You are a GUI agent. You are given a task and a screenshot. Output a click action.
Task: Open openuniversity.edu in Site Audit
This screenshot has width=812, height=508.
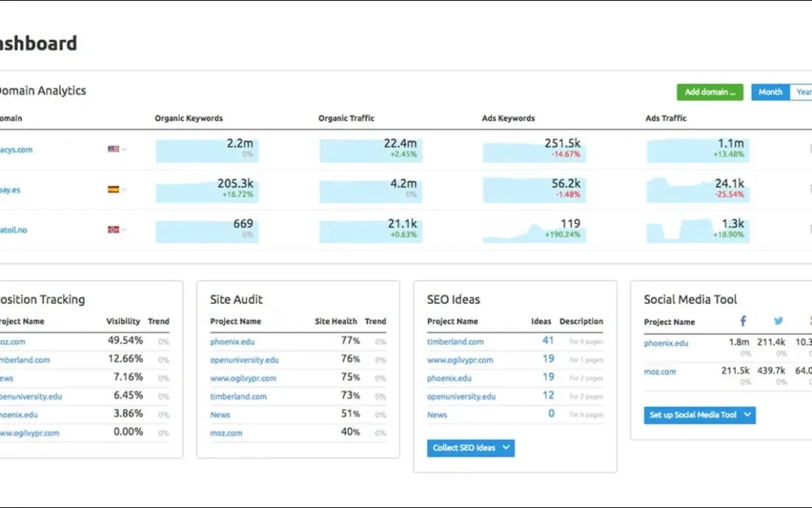pos(244,360)
